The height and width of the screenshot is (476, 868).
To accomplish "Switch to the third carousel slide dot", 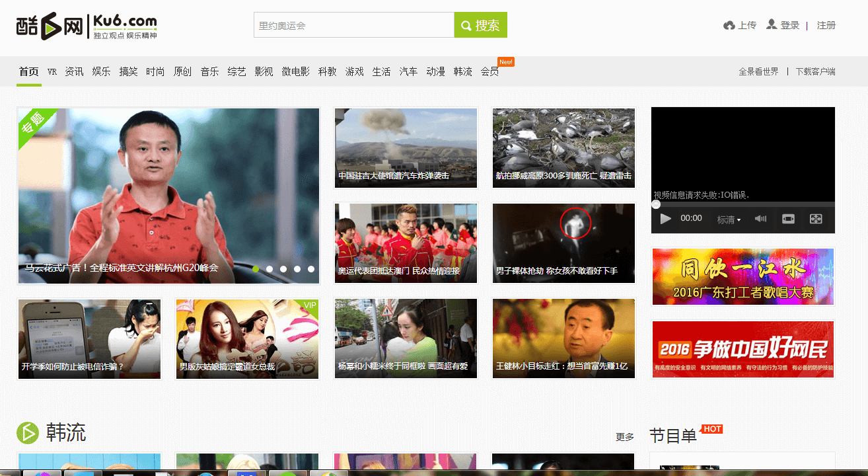I will 283,269.
